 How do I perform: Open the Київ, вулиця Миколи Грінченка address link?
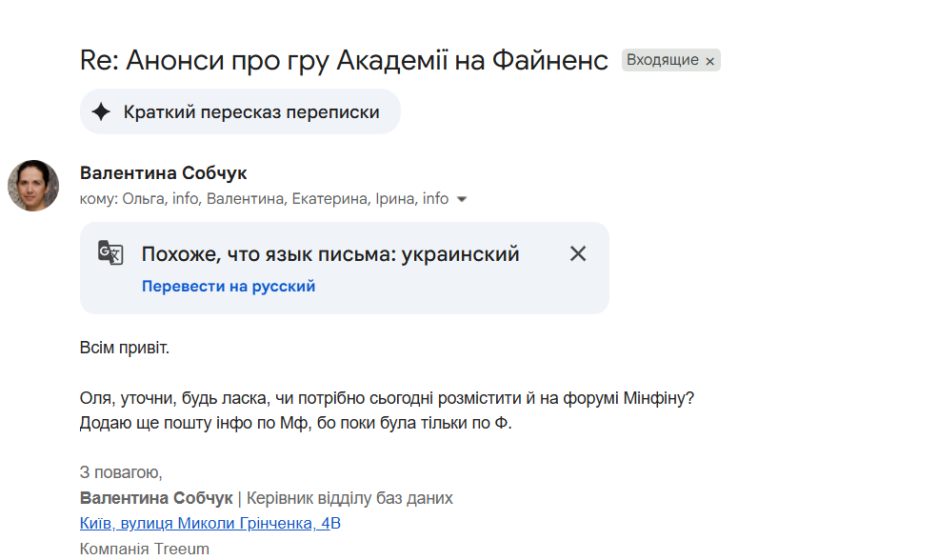pos(210,523)
